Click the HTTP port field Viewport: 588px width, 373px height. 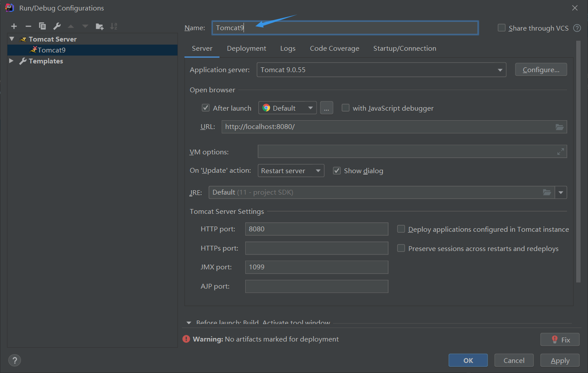coord(317,229)
